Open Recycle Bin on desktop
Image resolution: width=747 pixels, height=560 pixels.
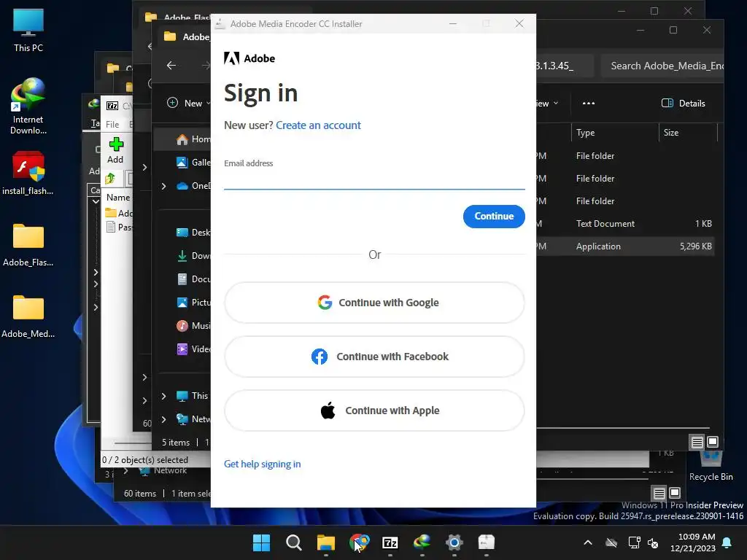[x=711, y=467]
